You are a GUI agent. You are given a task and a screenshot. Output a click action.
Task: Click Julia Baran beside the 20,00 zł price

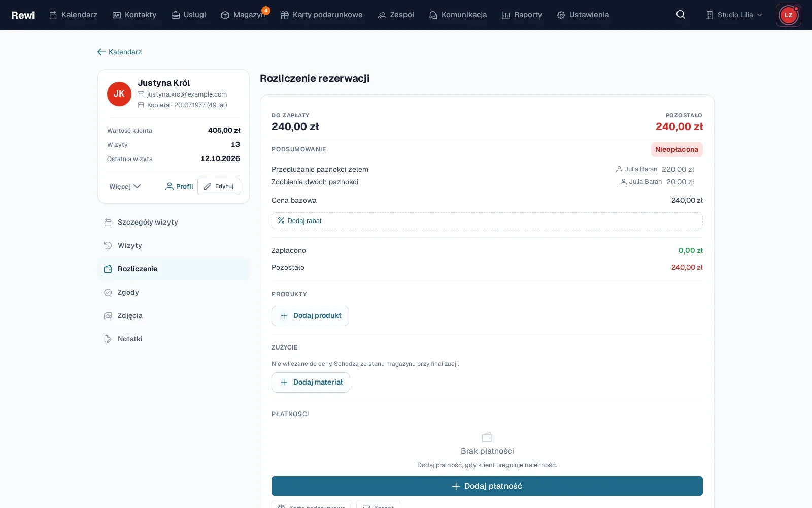click(x=641, y=182)
